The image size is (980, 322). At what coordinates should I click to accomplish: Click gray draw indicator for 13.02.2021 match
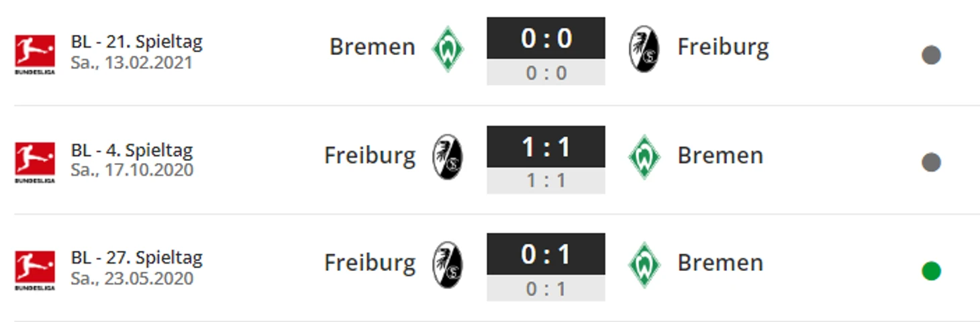tap(931, 55)
